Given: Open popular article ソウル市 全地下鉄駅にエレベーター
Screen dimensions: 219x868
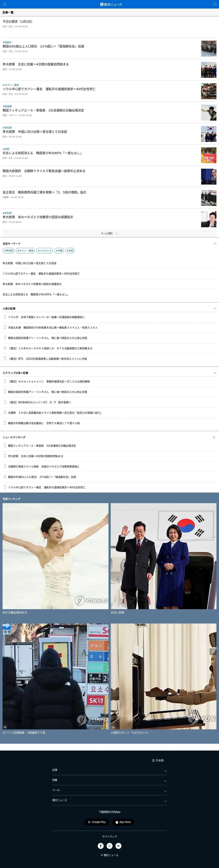Looking at the screenshot, I should (x=46, y=317).
